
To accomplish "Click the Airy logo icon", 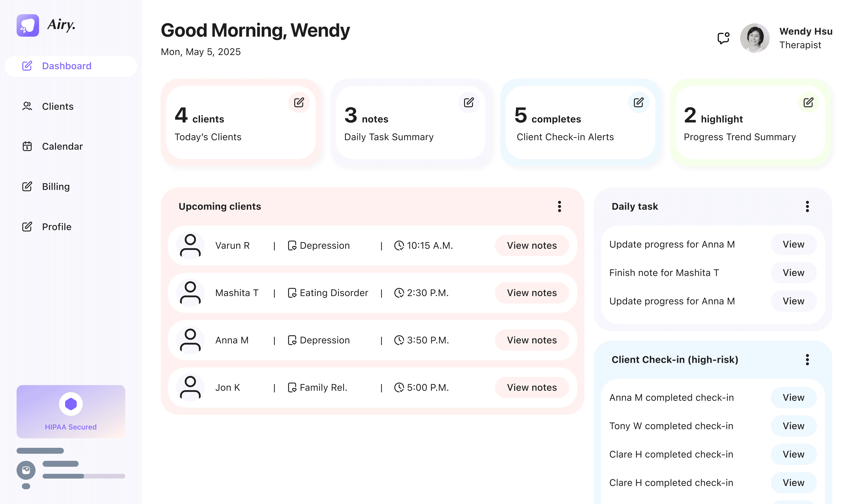I will pos(28,25).
